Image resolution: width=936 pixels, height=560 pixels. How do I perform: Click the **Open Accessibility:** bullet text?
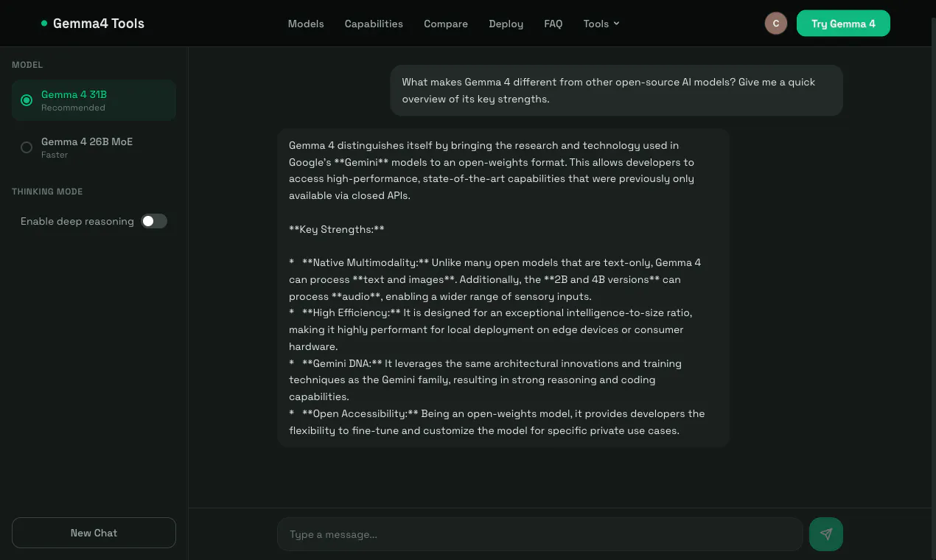497,421
